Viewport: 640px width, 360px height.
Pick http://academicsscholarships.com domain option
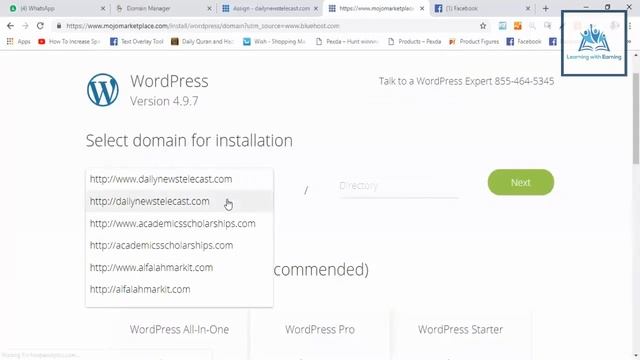179,245
